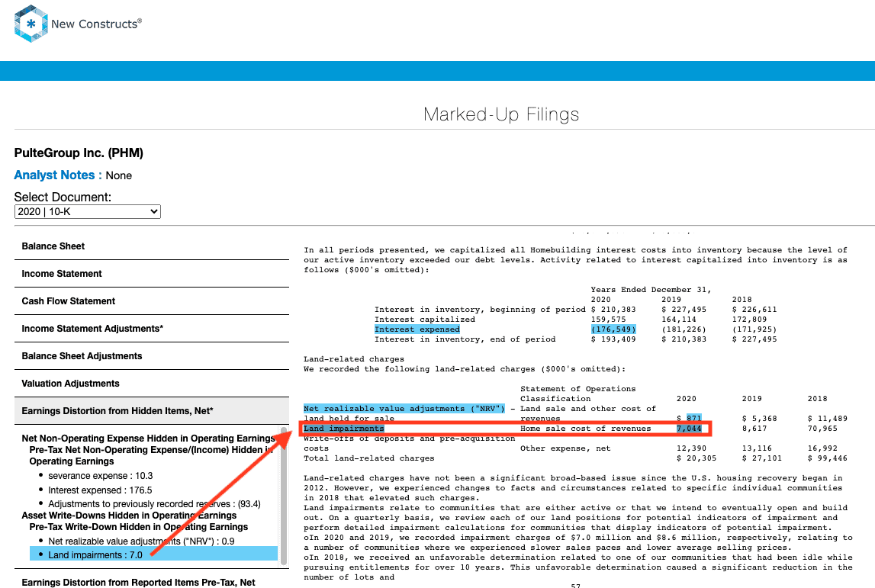Viewport: 875px width, 588px height.
Task: Click the 159,575 interest capitalized value
Action: point(608,320)
